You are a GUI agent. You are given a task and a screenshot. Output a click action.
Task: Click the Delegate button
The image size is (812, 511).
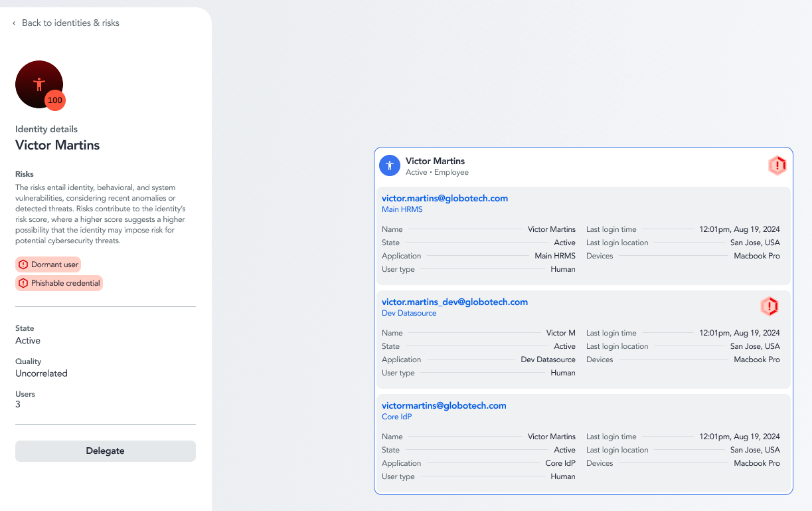[106, 451]
